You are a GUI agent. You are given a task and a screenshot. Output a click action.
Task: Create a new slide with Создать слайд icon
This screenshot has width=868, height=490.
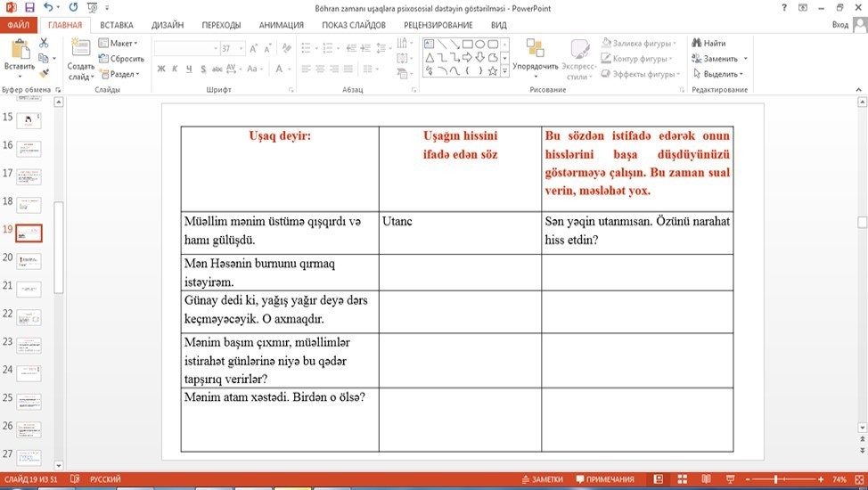coord(81,47)
